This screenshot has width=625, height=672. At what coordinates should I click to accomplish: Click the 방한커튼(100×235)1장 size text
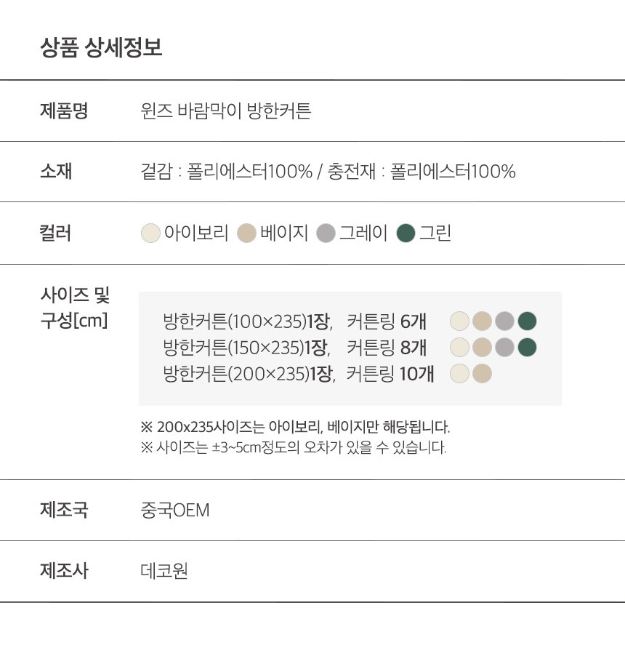point(247,321)
